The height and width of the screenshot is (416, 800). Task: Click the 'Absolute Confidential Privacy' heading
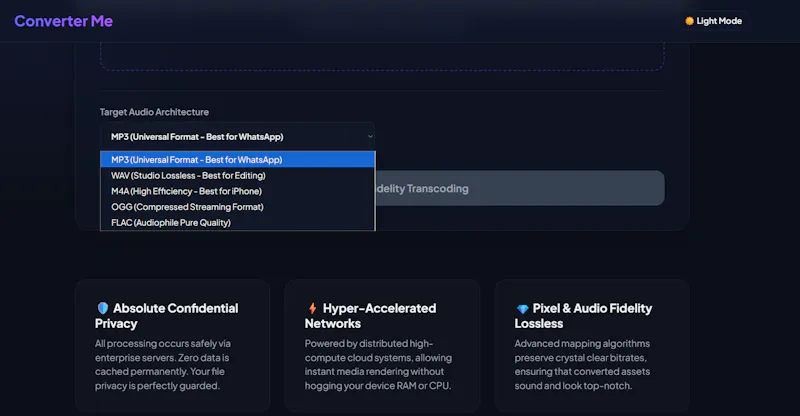[x=166, y=316]
